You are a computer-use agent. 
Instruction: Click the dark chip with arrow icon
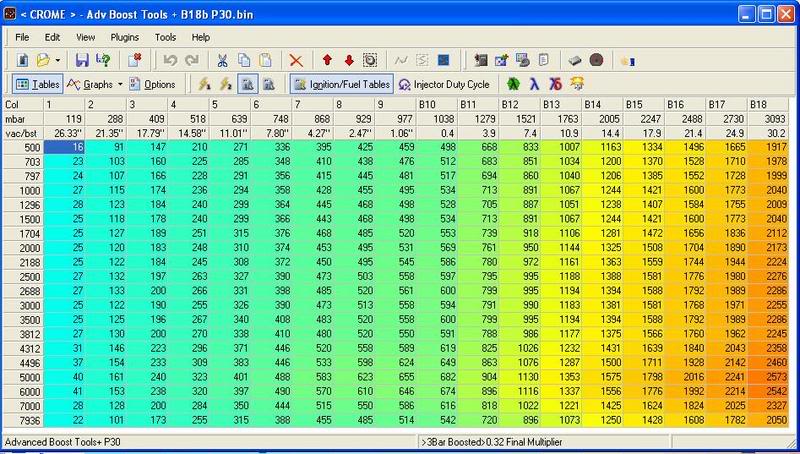click(x=480, y=60)
